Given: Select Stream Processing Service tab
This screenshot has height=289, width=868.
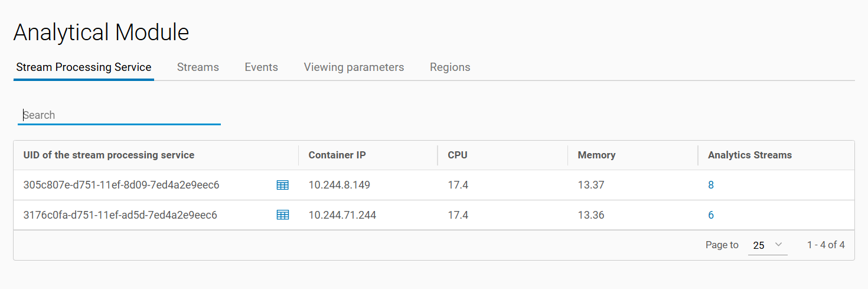Looking at the screenshot, I should click(84, 67).
